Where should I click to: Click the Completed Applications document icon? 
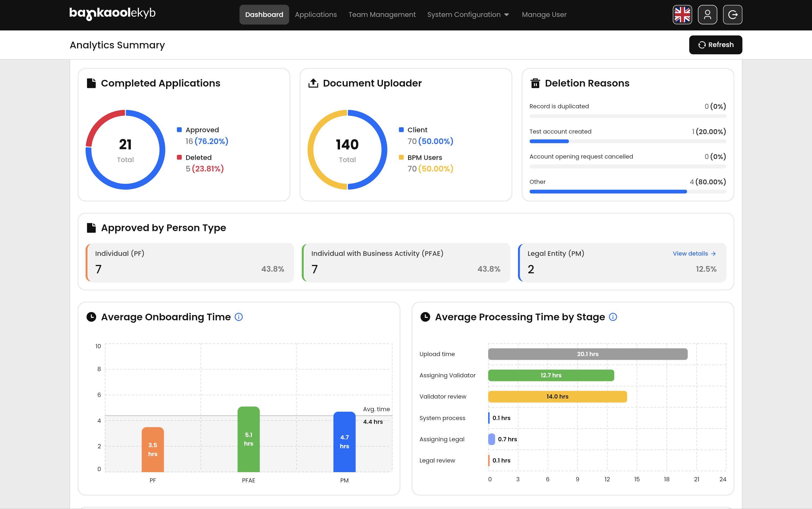click(91, 83)
